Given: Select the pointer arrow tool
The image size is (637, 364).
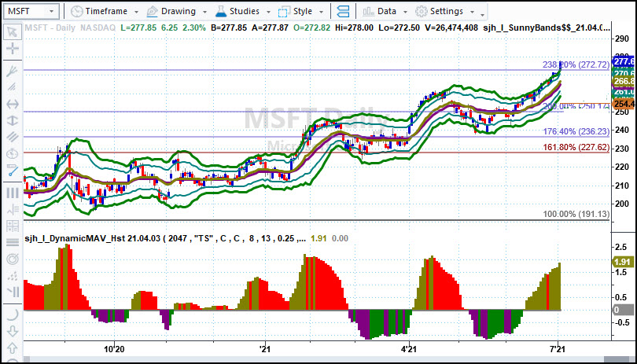Looking at the screenshot, I should 13,31.
